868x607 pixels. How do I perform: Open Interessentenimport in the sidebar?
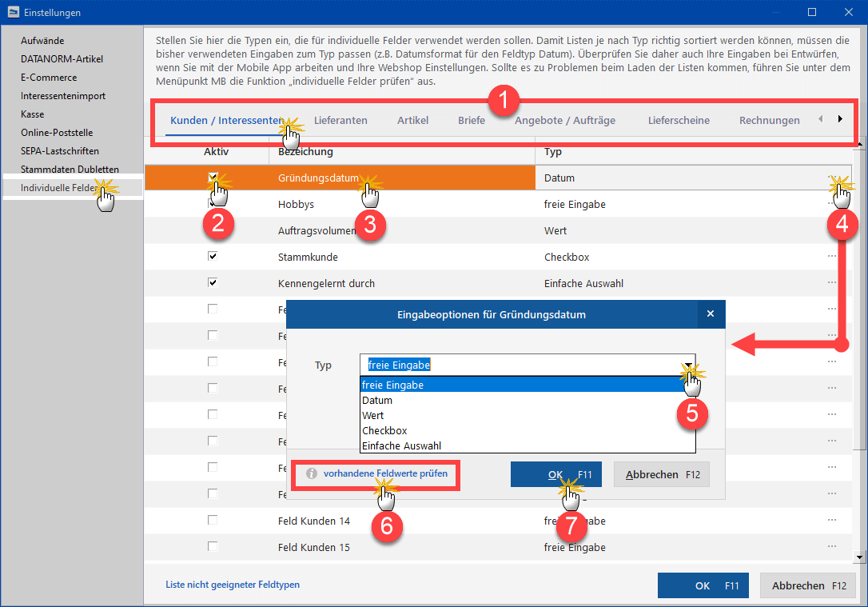63,96
